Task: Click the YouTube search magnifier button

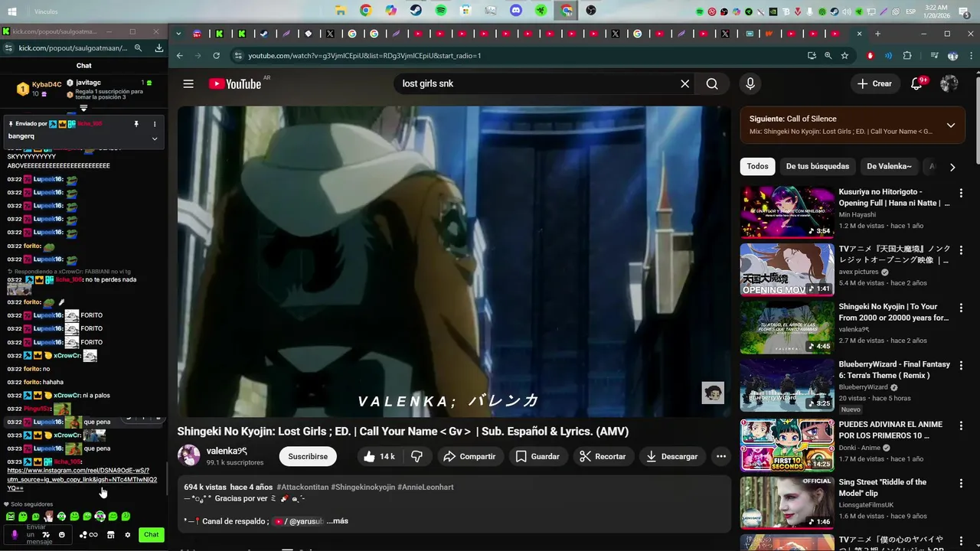Action: [x=712, y=83]
